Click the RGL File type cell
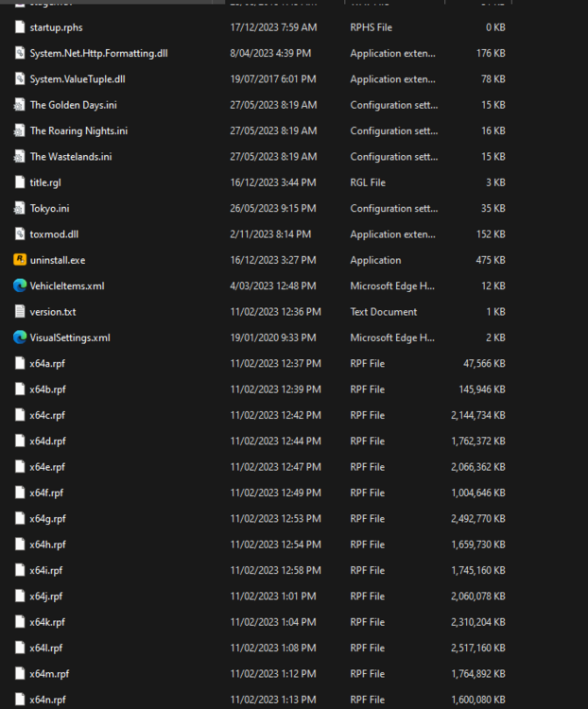This screenshot has height=709, width=588. pyautogui.click(x=368, y=182)
